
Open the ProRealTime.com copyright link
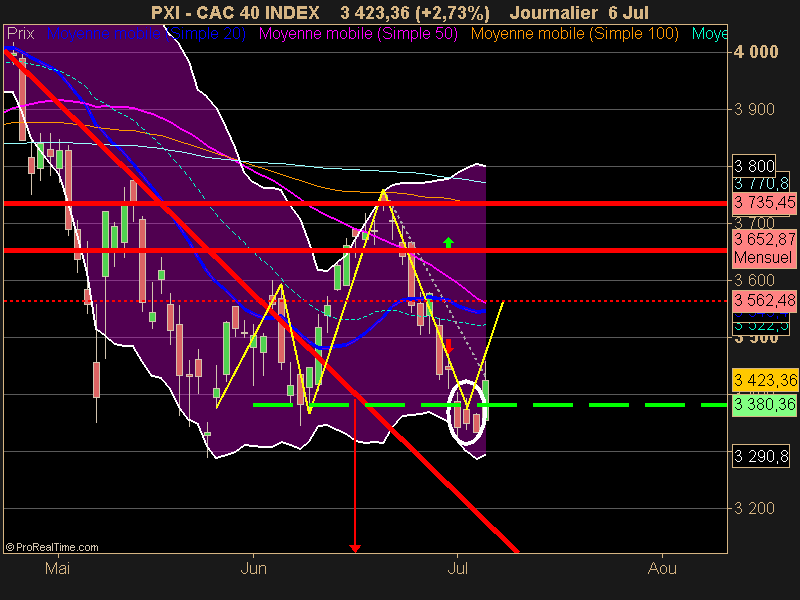52,547
